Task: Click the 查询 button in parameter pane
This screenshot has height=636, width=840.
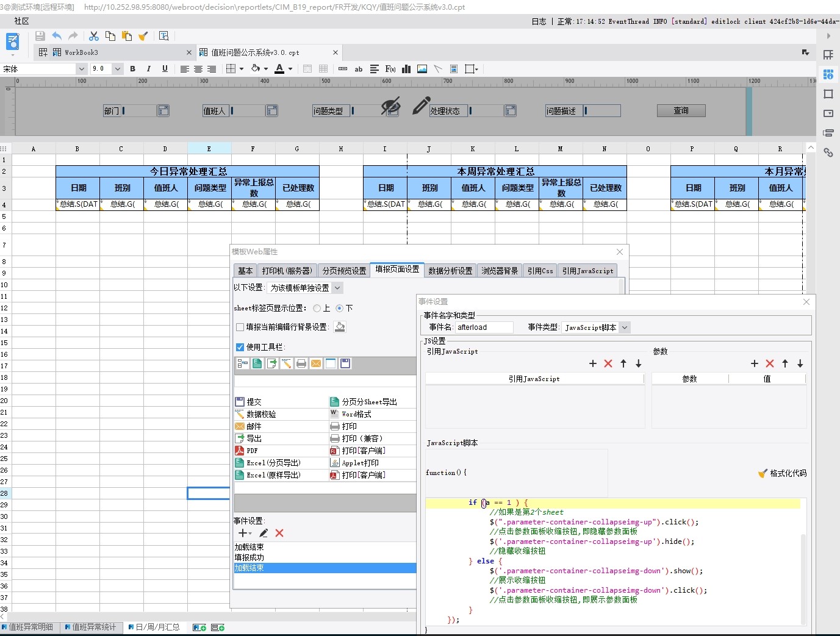Action: point(681,110)
